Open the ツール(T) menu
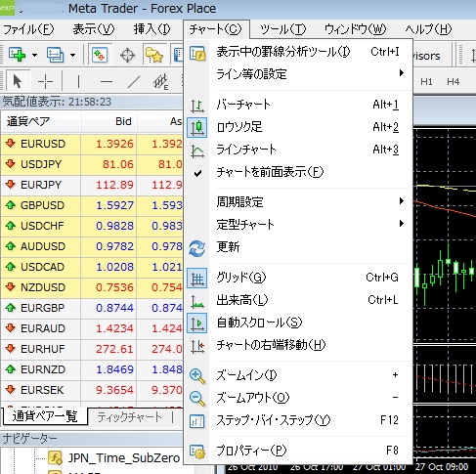 [x=282, y=29]
